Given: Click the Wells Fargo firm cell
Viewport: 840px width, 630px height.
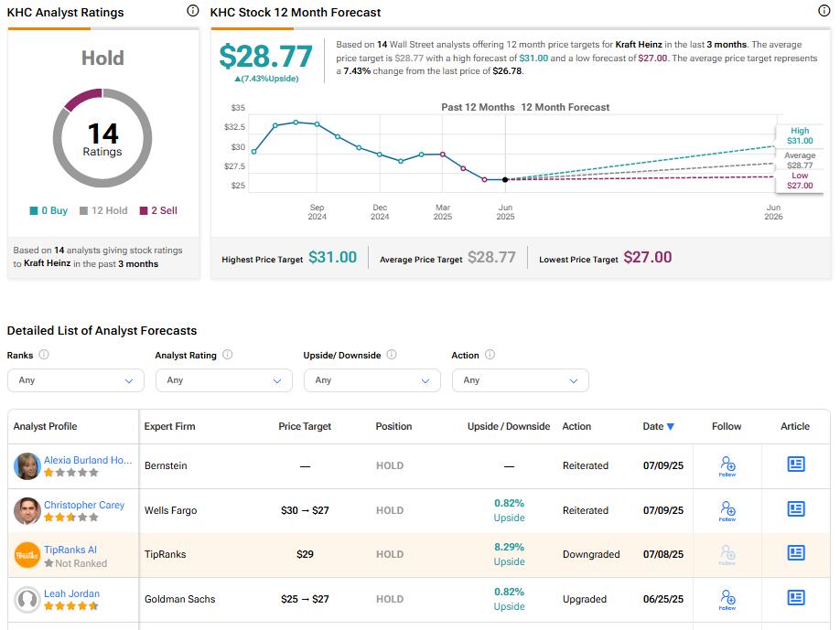Looking at the screenshot, I should tap(171, 510).
